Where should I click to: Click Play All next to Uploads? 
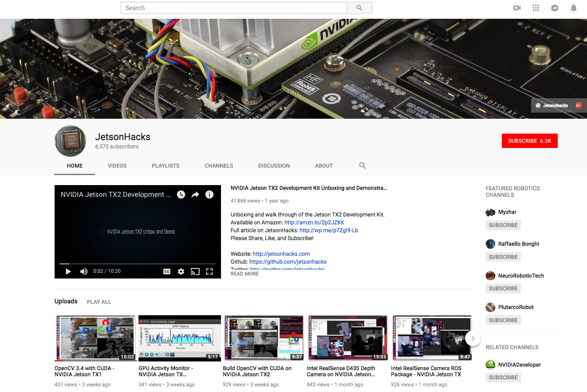[99, 302]
